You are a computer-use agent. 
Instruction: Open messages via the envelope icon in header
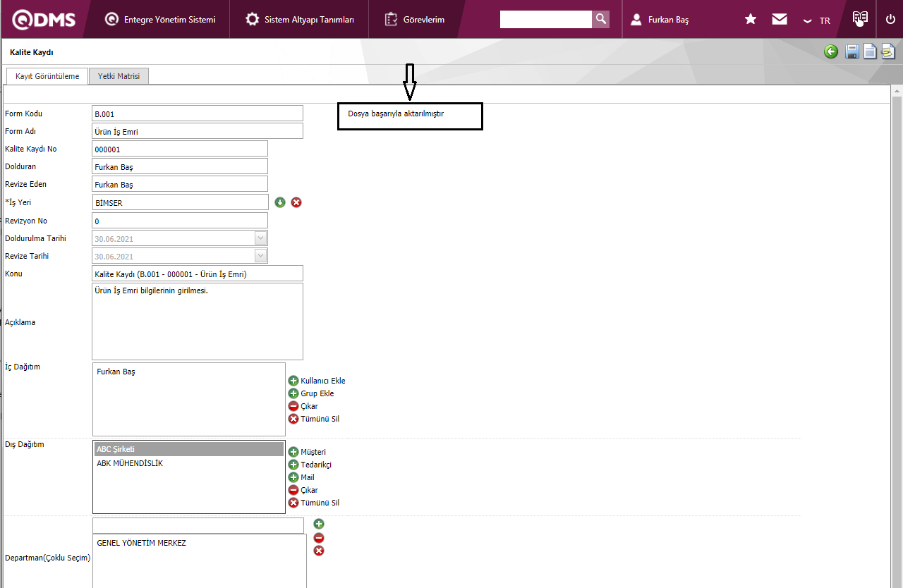(780, 19)
